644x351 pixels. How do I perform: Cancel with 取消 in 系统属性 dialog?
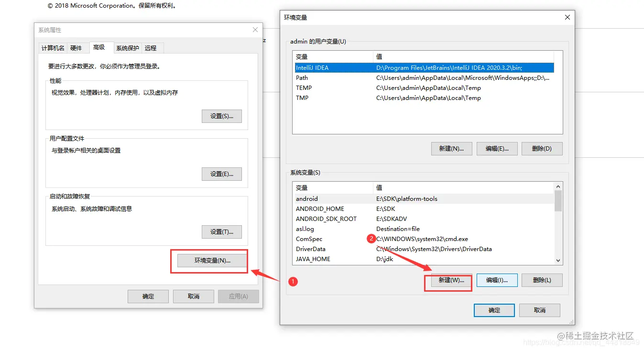(x=193, y=296)
